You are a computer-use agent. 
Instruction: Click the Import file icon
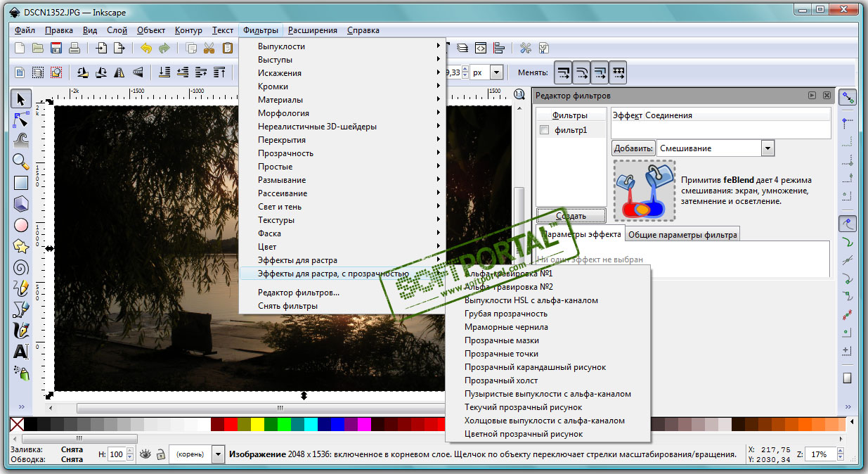(x=101, y=49)
